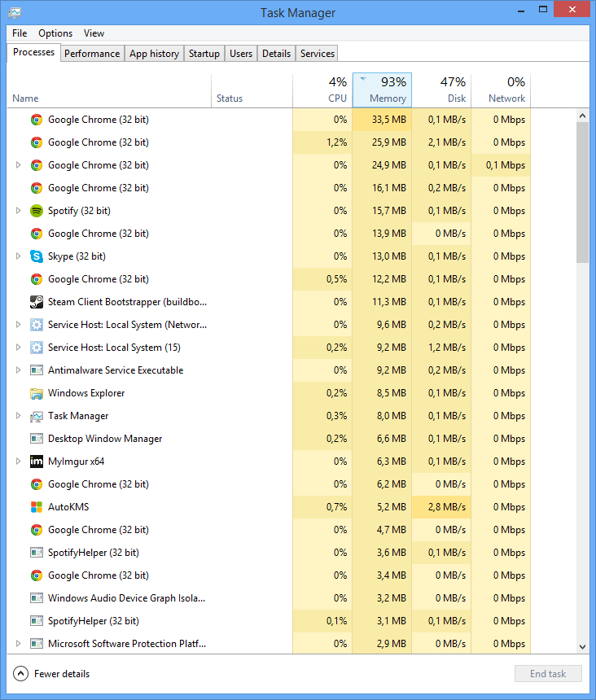Click the scrollbar up arrow

point(582,116)
